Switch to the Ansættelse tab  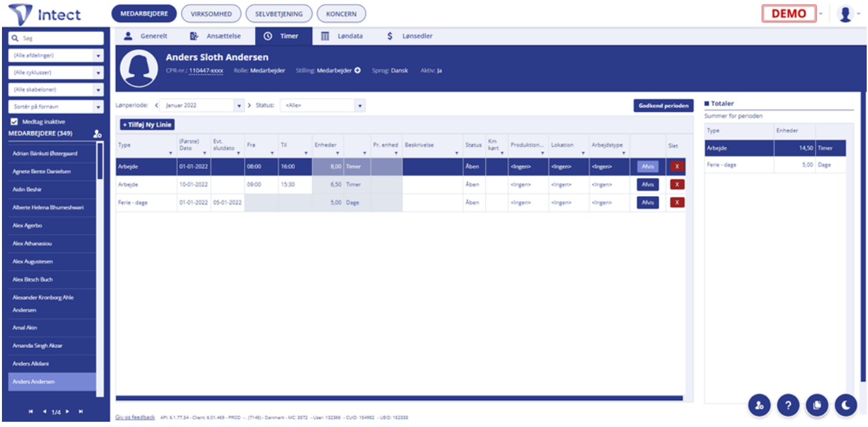pyautogui.click(x=216, y=36)
